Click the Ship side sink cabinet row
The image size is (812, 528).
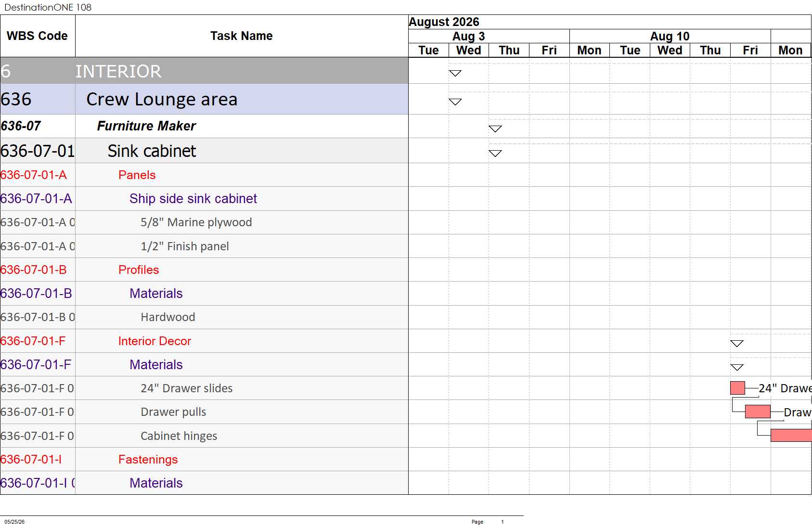coord(204,198)
